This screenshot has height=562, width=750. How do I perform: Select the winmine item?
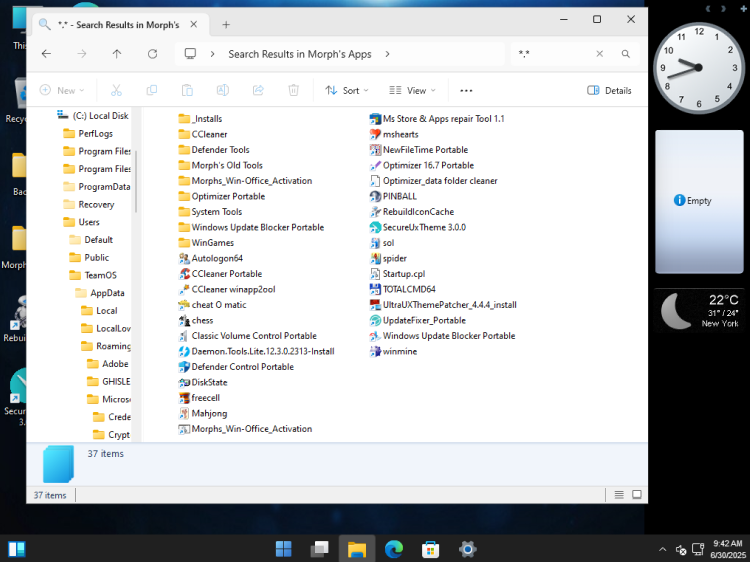coord(393,351)
